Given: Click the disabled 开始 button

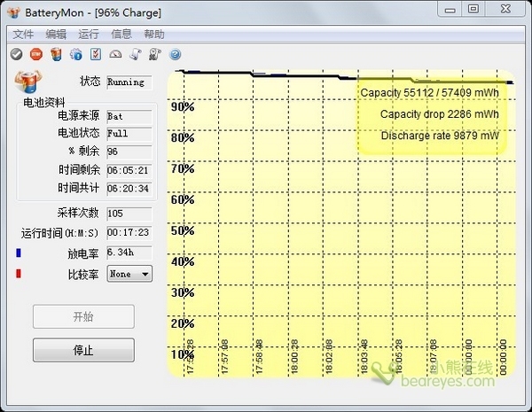Looking at the screenshot, I should coord(83,316).
